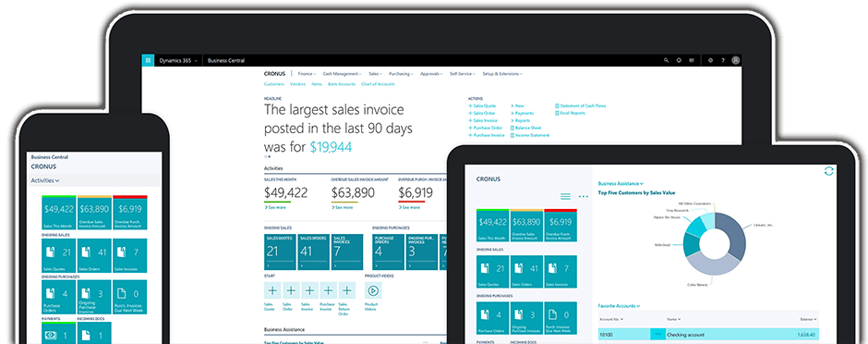Click See more under Sales This Month
The image size is (868, 344).
coord(275,207)
